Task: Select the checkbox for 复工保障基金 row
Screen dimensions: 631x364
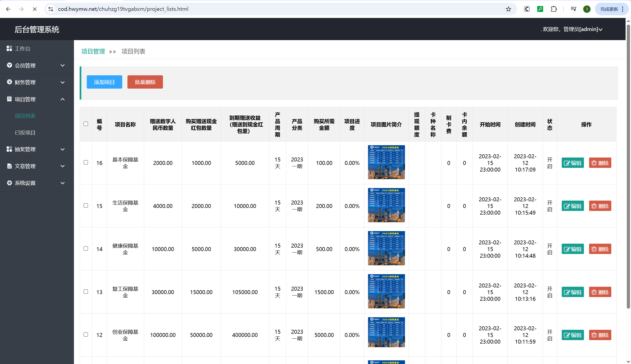Action: [x=86, y=292]
